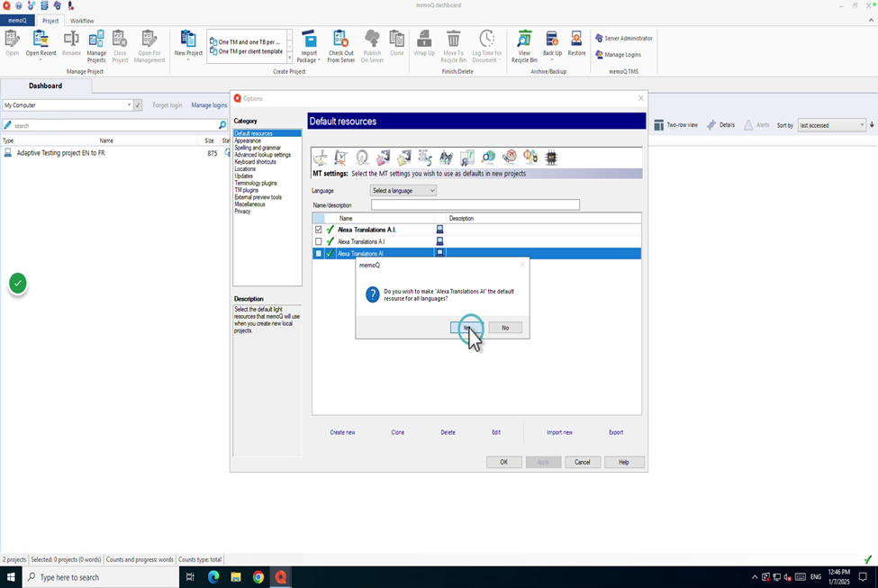The height and width of the screenshot is (588, 878).
Task: Click the Name/description input field
Action: [475, 205]
